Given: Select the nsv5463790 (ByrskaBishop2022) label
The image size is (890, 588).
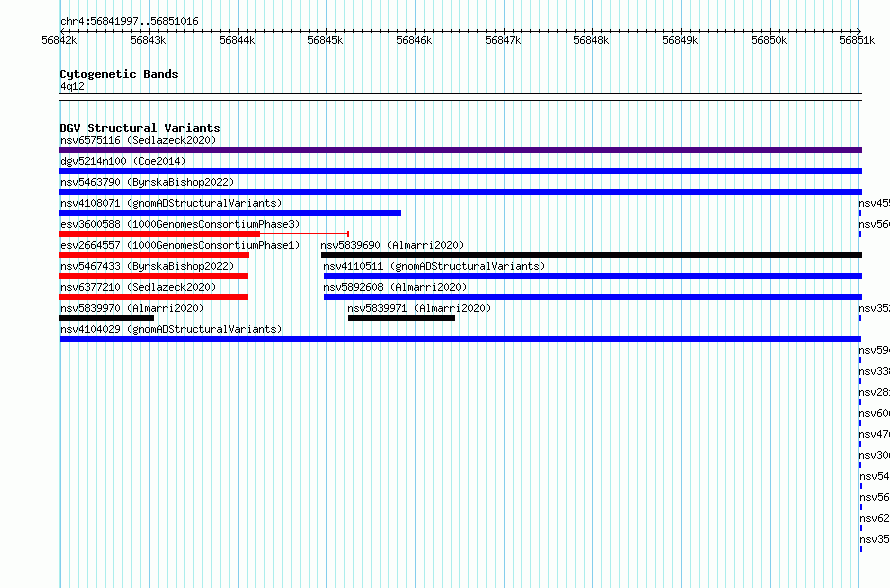Looking at the screenshot, I should 147,182.
